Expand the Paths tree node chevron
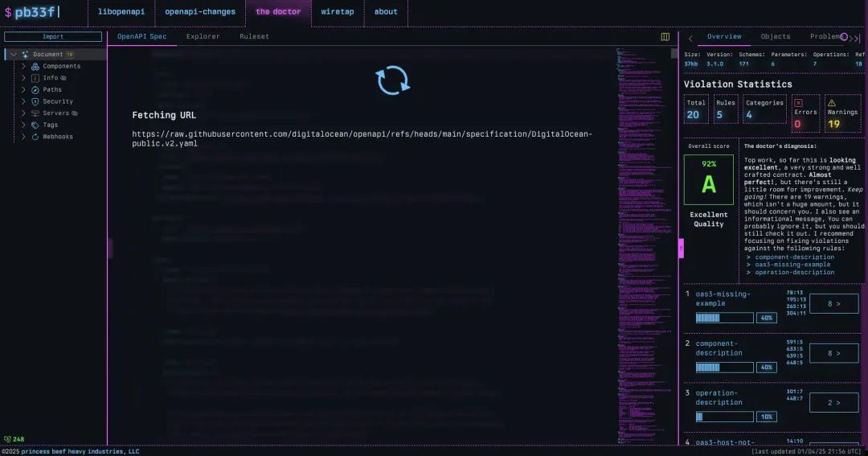The width and height of the screenshot is (868, 456). 23,90
